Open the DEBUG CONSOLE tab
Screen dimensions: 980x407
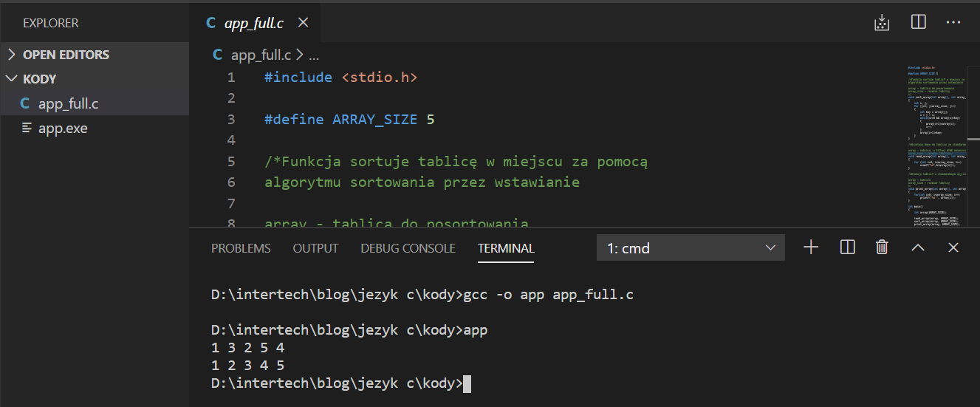(x=408, y=248)
